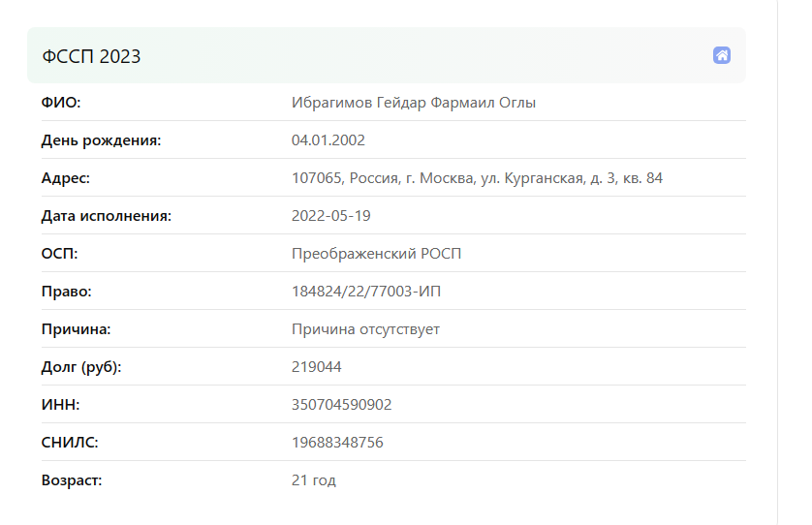
Task: Click the blue home icon in header
Action: pos(721,55)
